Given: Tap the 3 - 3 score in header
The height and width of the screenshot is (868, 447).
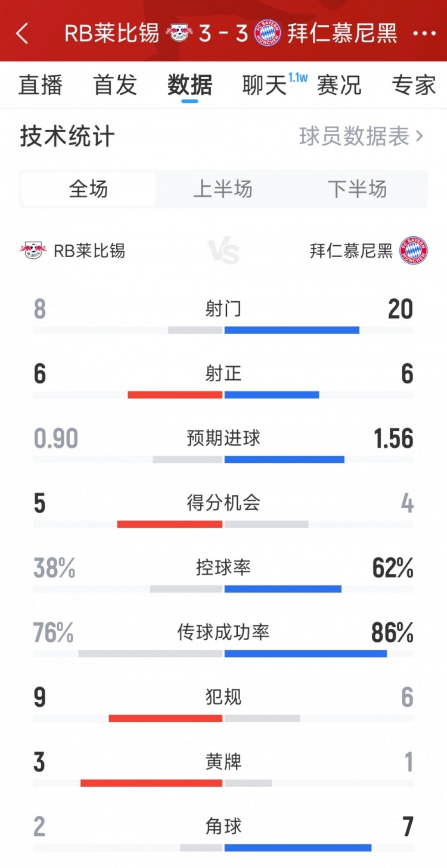Looking at the screenshot, I should [223, 33].
